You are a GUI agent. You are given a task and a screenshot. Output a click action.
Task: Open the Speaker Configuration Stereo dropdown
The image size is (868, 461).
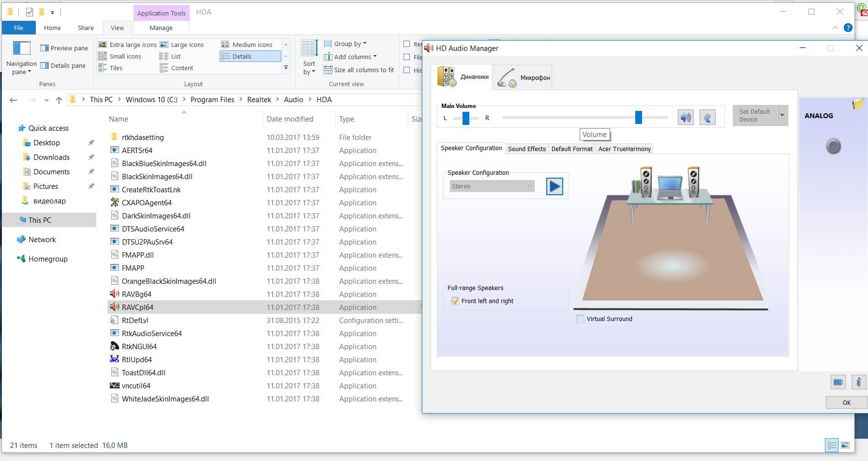click(x=492, y=186)
